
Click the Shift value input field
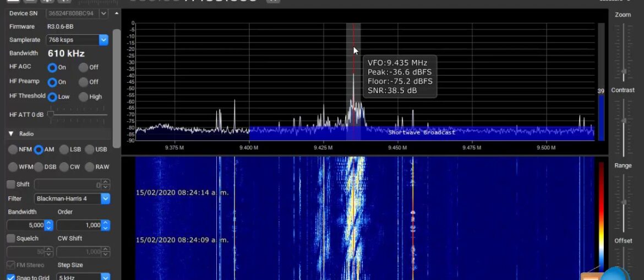click(68, 185)
